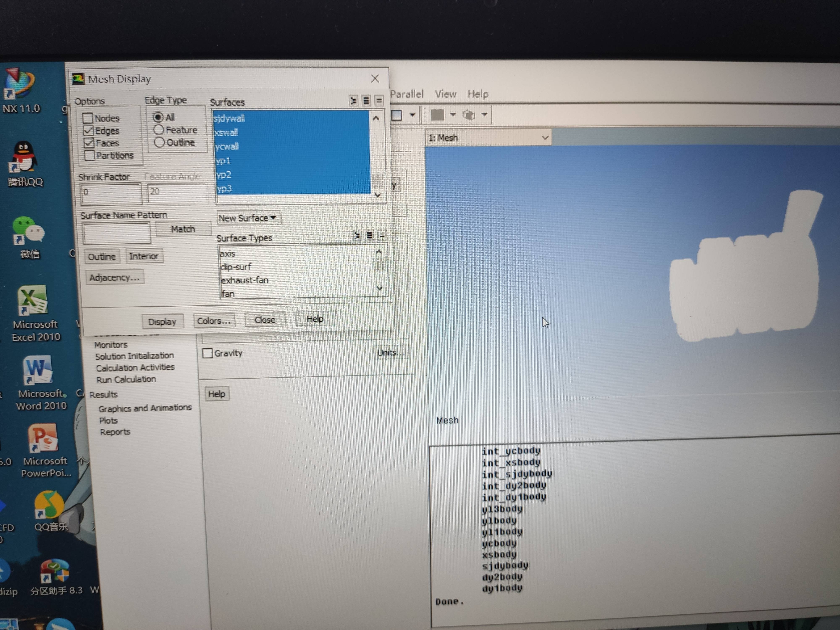Open the Parallel menu

407,94
